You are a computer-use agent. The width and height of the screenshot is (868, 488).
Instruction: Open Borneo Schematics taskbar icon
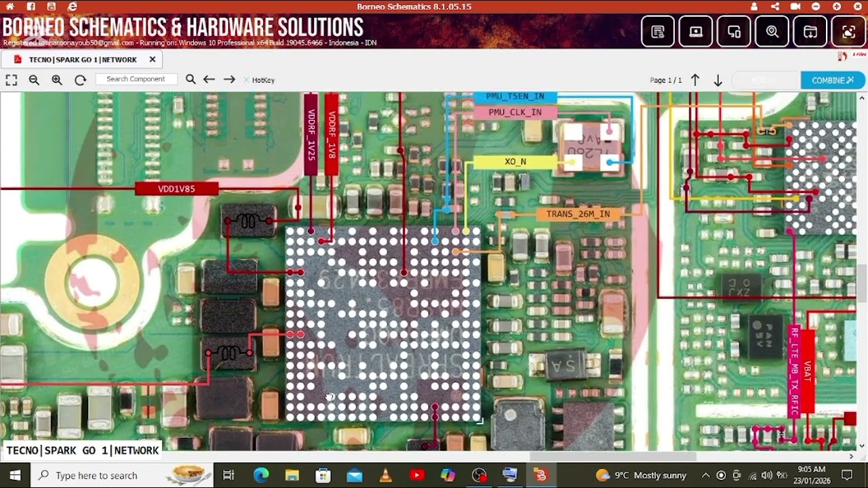click(540, 475)
